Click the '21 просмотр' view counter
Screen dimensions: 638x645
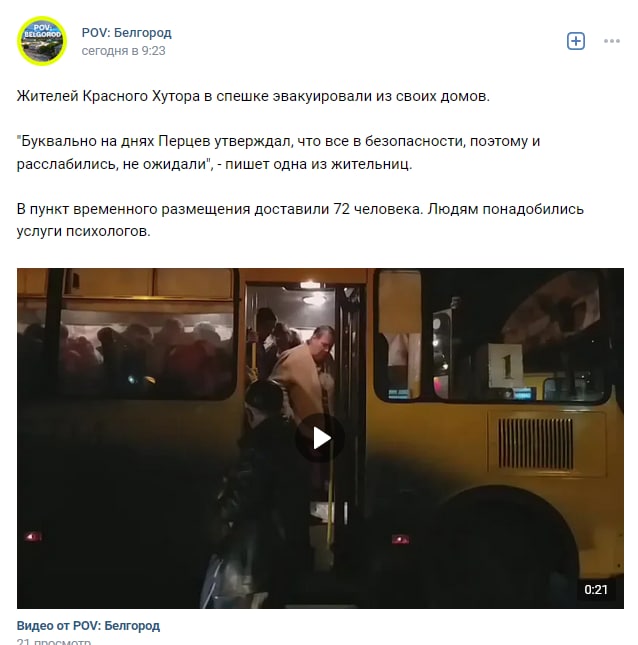pos(54,641)
